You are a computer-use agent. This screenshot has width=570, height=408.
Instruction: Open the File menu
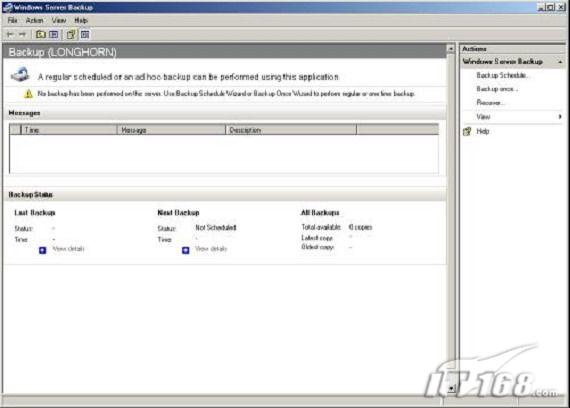tap(12, 20)
